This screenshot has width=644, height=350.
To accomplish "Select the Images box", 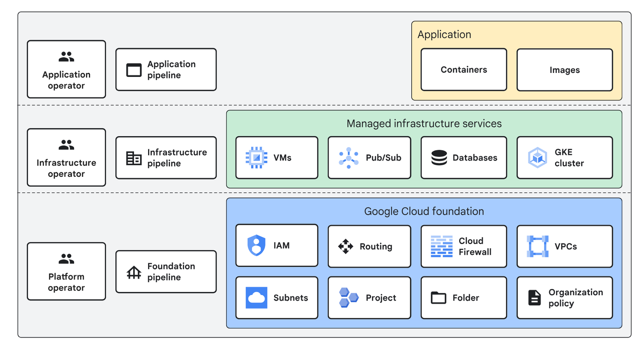I will point(564,70).
